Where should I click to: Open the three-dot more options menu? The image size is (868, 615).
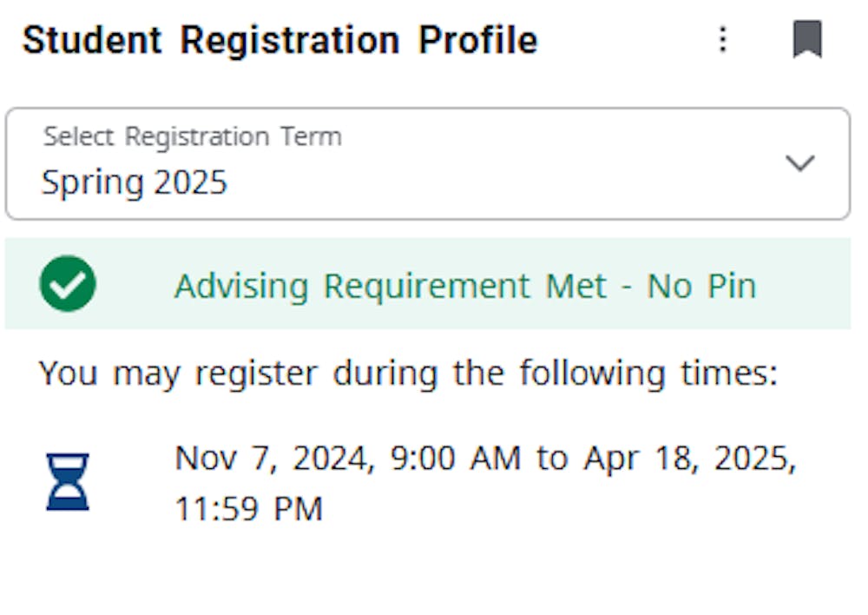point(722,40)
